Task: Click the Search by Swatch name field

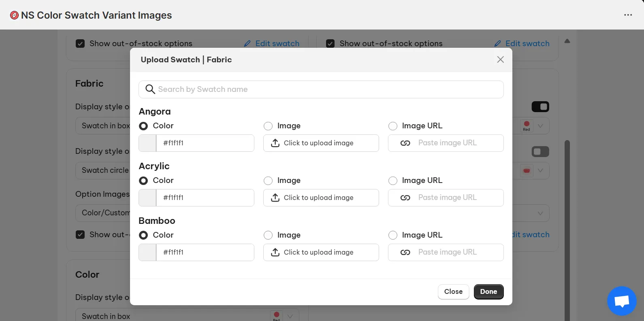Action: (x=321, y=89)
